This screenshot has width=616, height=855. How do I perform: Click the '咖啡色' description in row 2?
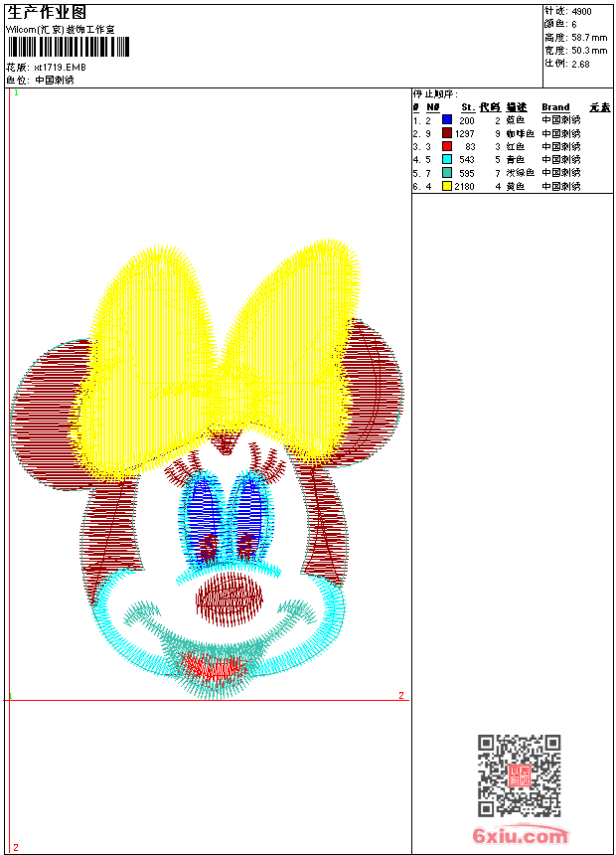pos(520,133)
